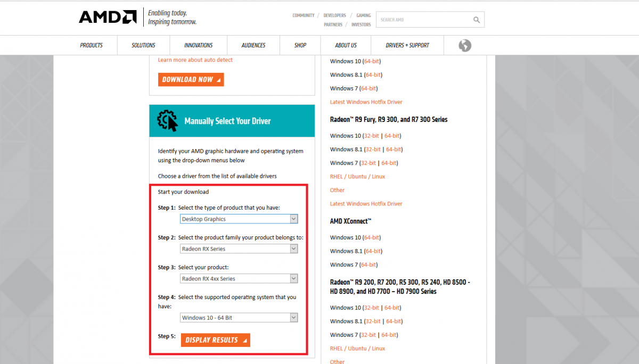The height and width of the screenshot is (364, 639).
Task: Open AMD XConnect Windows 8.1 64-bit link
Action: pos(373,251)
